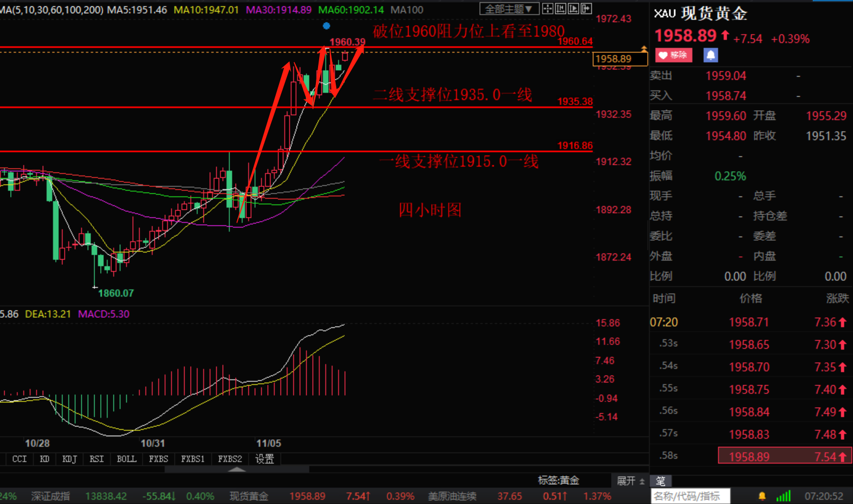Select the BOLL indicator tab
853x504 pixels.
pos(126,459)
